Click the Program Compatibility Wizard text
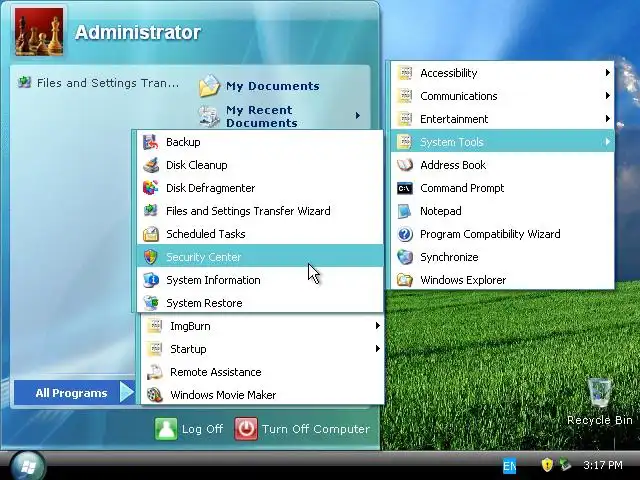The width and height of the screenshot is (640, 480). (x=490, y=234)
